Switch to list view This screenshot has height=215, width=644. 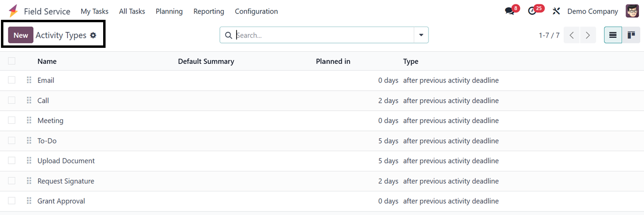[613, 35]
